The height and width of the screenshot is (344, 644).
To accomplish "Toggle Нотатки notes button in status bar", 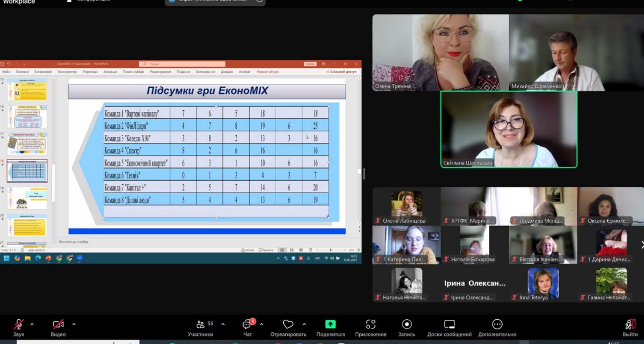I will (x=248, y=250).
